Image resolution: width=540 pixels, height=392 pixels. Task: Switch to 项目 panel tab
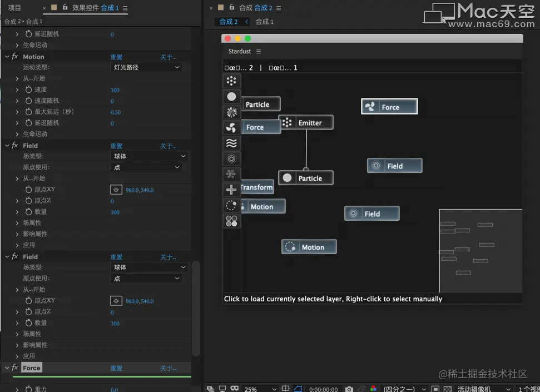pyautogui.click(x=14, y=8)
